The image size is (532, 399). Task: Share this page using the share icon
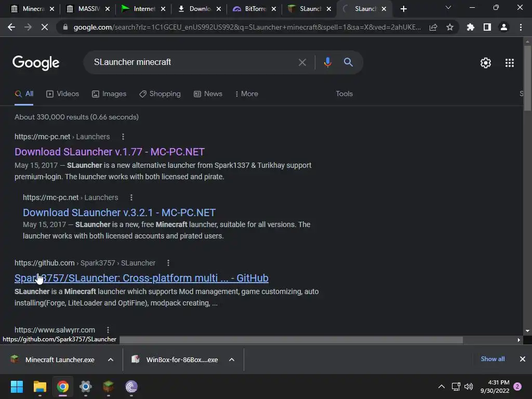click(x=433, y=27)
